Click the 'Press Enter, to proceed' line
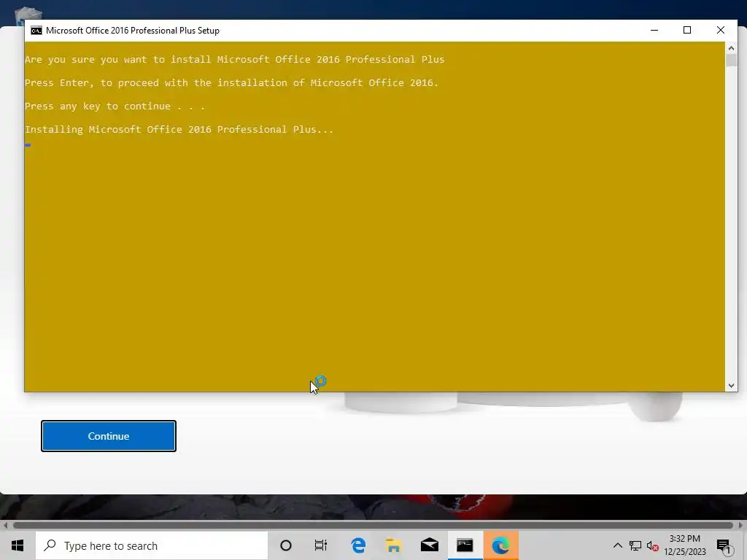This screenshot has width=747, height=560. tap(231, 83)
